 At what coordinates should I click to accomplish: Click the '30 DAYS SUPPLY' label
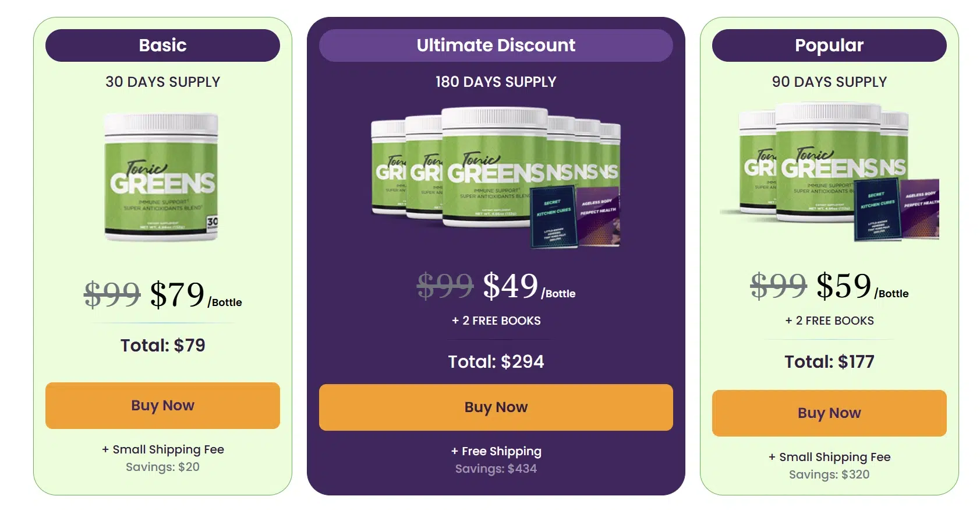click(162, 82)
